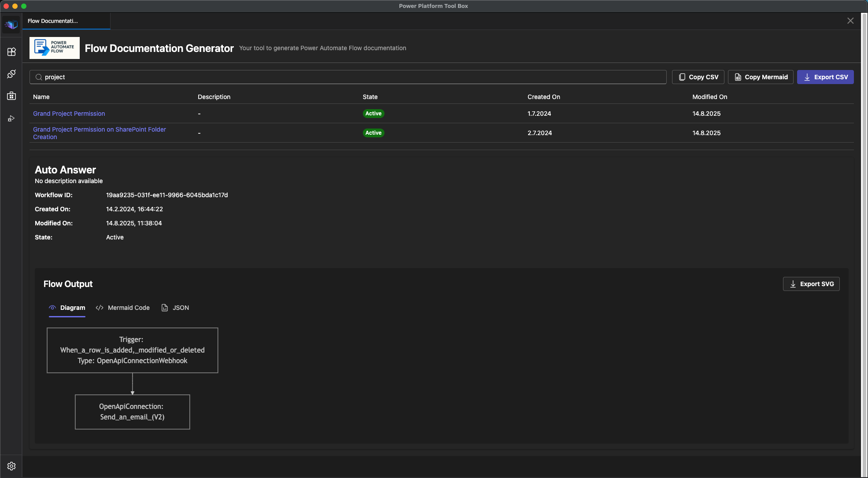Switch to the JSON tab

point(181,308)
